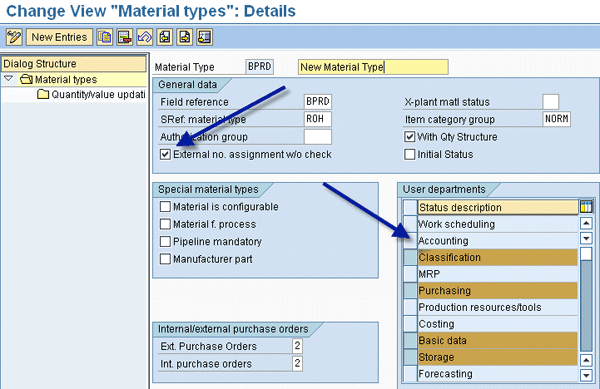Click the Item category group NORM field
600x389 pixels.
coord(556,119)
